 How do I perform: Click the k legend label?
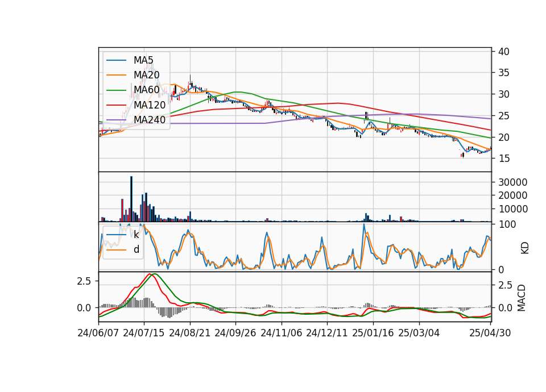(x=136, y=235)
